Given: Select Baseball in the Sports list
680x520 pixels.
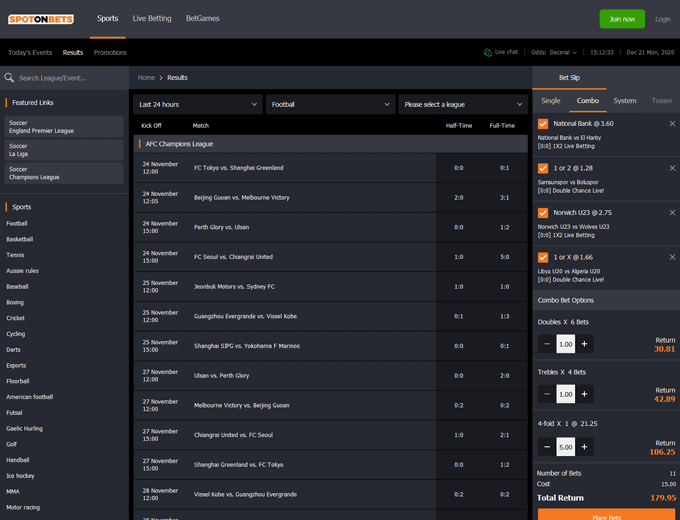Looking at the screenshot, I should (17, 287).
